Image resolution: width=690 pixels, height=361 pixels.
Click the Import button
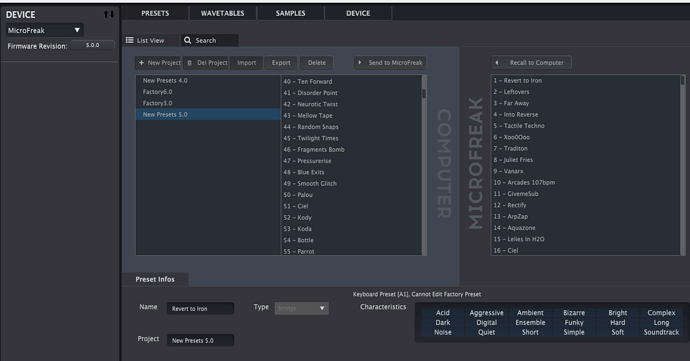[246, 63]
